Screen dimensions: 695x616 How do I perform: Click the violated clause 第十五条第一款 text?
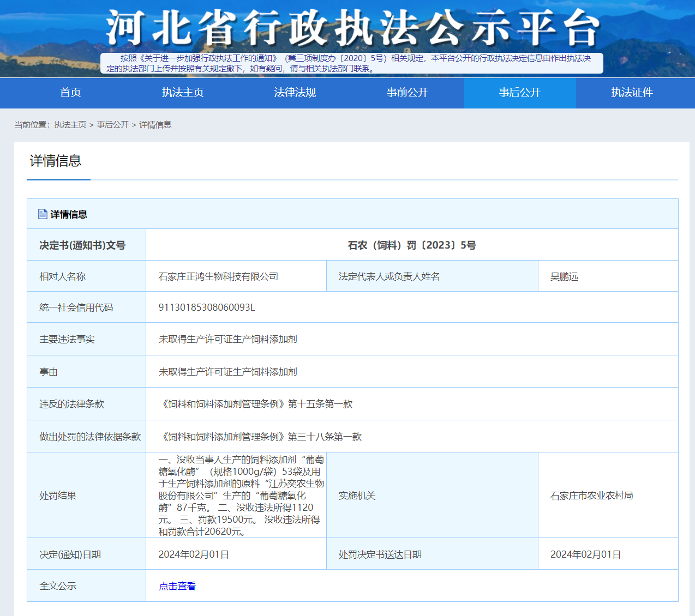[257, 404]
